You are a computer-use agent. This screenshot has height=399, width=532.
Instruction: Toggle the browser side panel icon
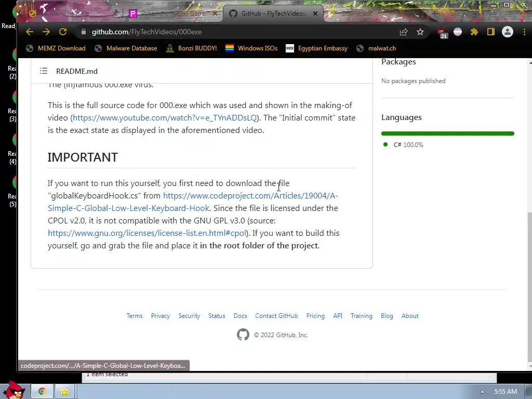point(490,32)
